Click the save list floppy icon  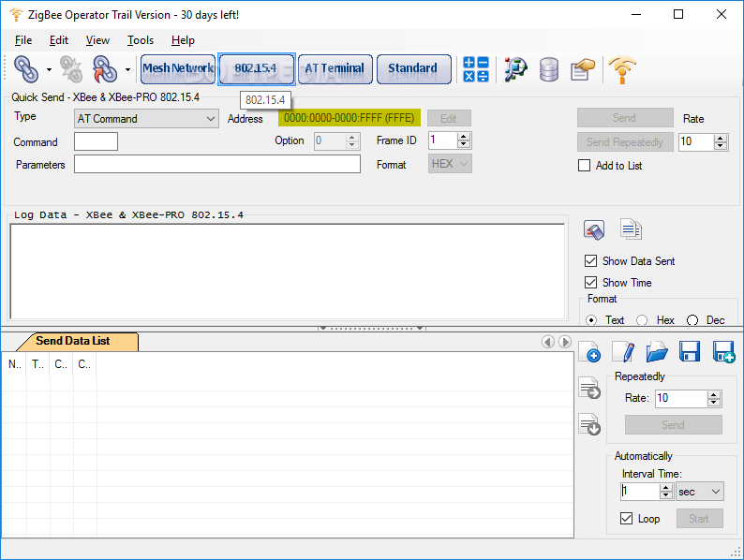(690, 352)
